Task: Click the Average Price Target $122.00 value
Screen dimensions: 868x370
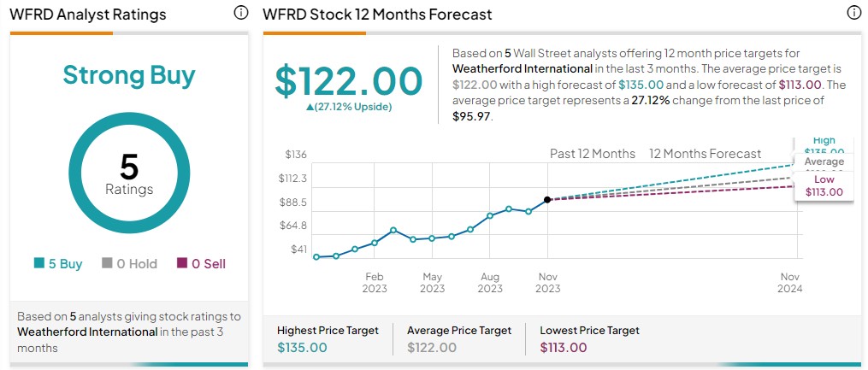Action: click(432, 347)
